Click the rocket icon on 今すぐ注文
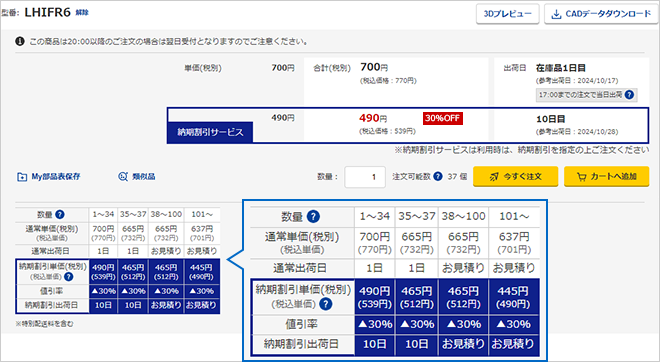 (x=494, y=177)
